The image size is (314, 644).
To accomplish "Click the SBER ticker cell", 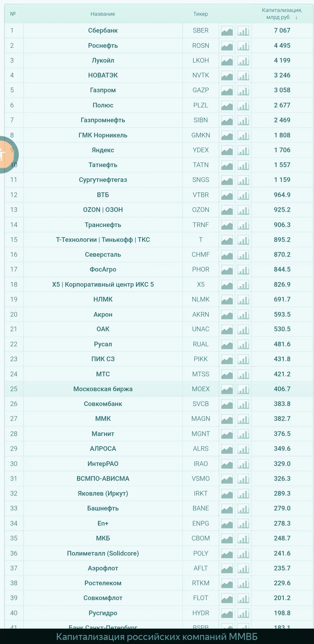I will pyautogui.click(x=201, y=31).
